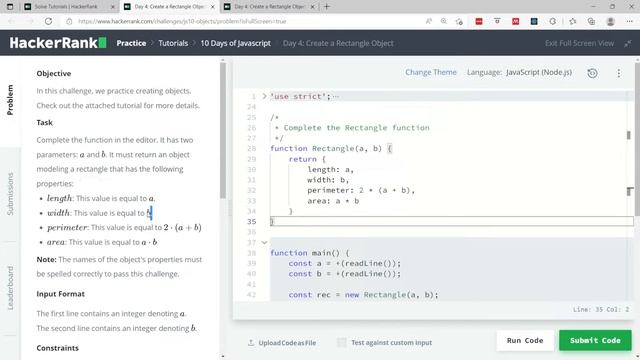Open the browser favorites star icon

(x=573, y=21)
